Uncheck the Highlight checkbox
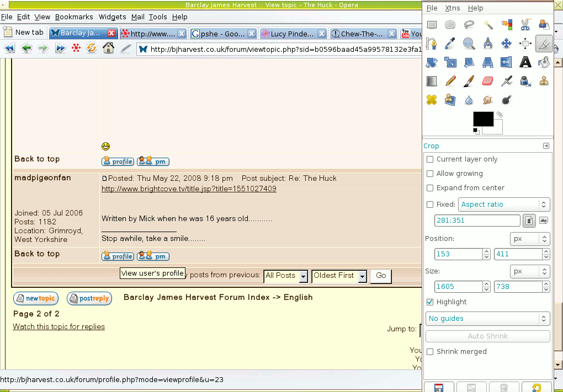Viewport: 563px width, 392px height. point(430,302)
